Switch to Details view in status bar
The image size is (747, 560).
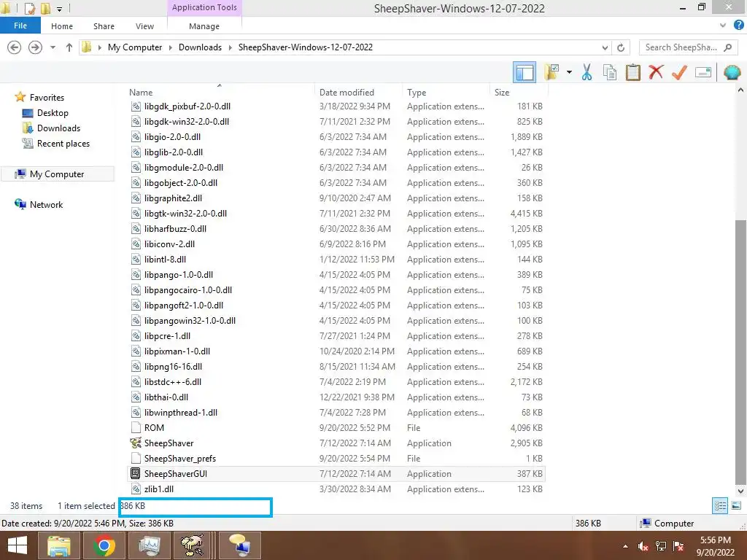coord(720,506)
